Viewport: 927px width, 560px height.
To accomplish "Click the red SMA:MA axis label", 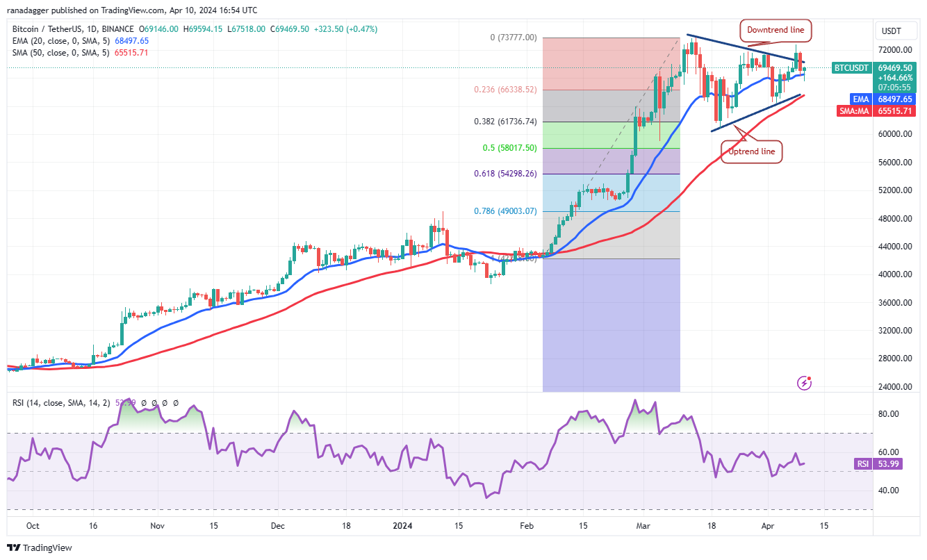I will (857, 110).
